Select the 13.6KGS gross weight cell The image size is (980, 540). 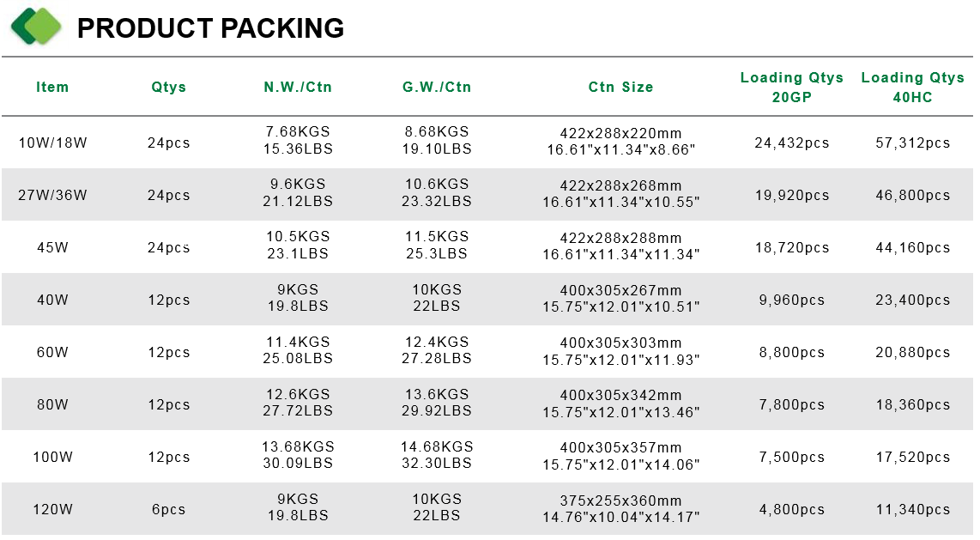tap(436, 394)
